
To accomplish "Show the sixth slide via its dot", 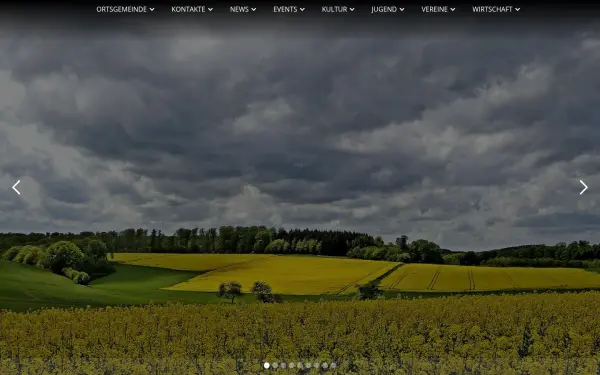I will [x=308, y=365].
